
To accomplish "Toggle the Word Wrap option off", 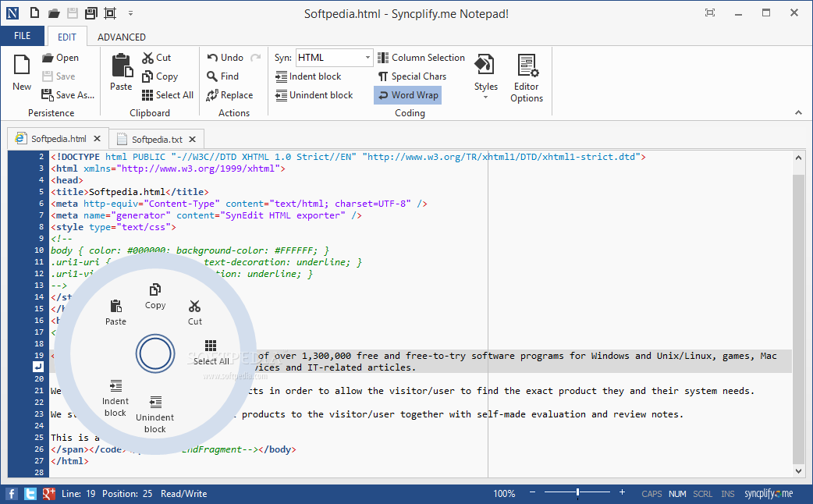I will pos(408,95).
